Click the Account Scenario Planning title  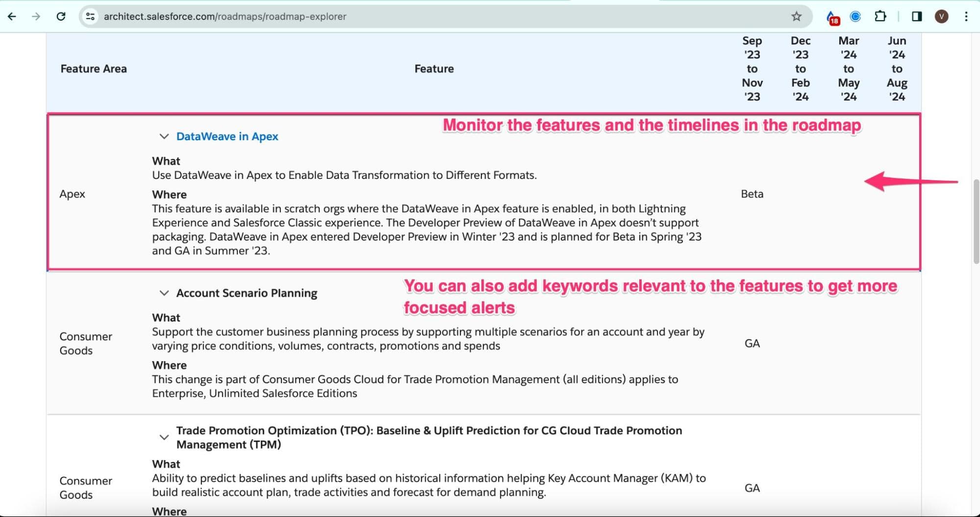click(x=247, y=293)
